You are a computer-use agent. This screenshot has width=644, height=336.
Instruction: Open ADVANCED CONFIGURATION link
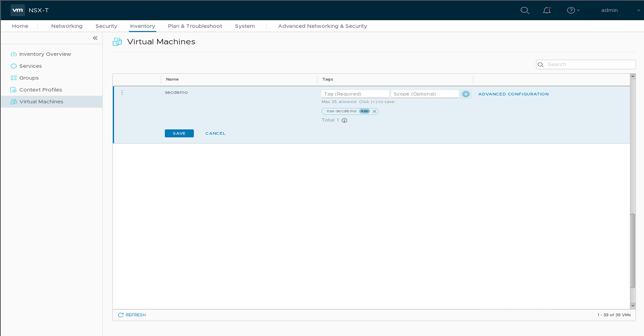pyautogui.click(x=513, y=94)
